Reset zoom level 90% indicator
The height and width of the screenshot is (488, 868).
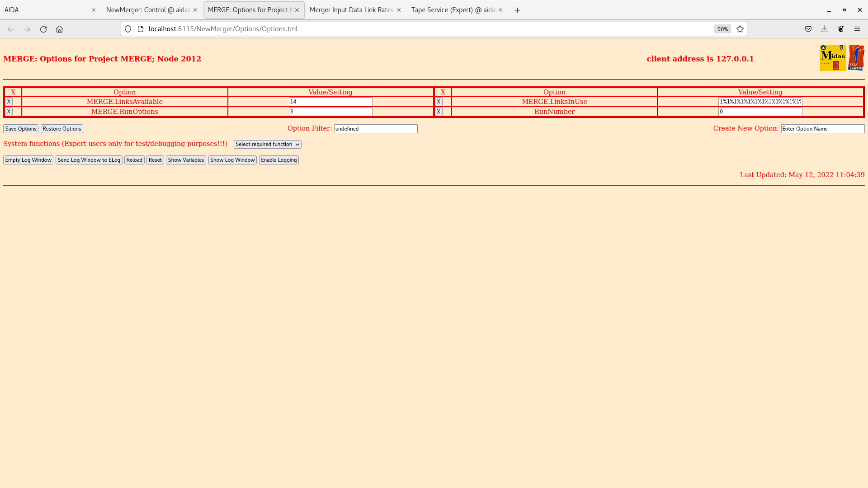722,29
